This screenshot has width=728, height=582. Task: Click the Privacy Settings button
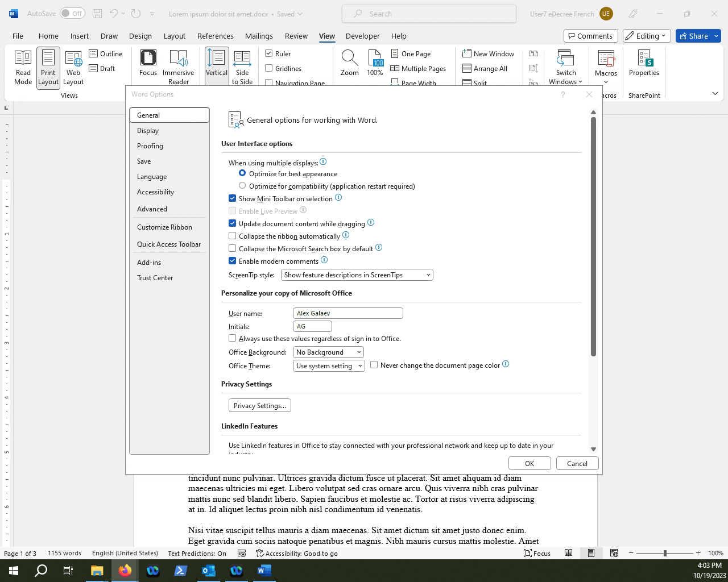259,405
